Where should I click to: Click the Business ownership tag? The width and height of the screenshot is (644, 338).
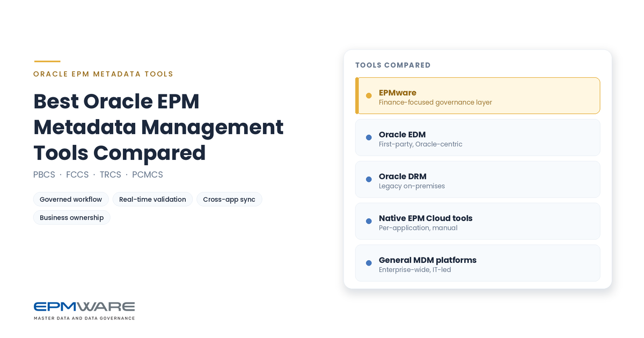tap(72, 217)
